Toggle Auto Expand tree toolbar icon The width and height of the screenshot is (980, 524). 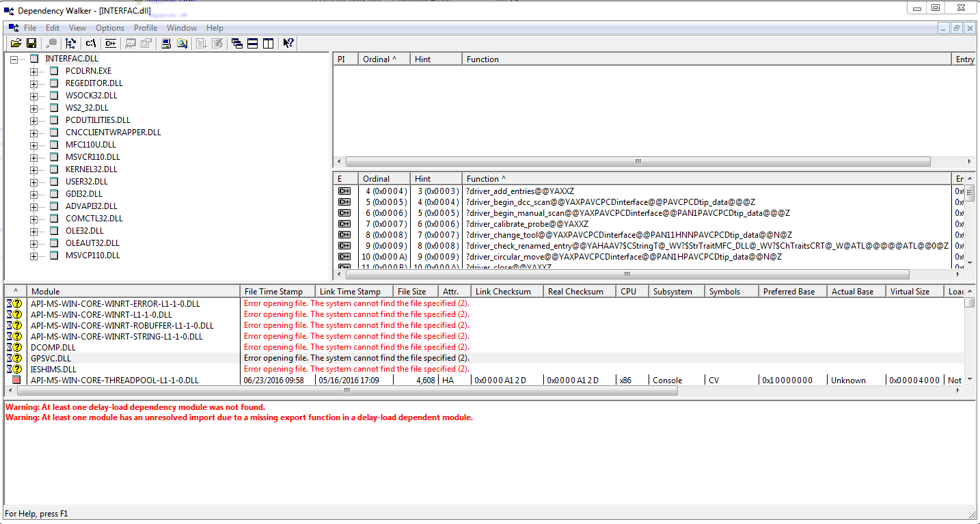70,43
